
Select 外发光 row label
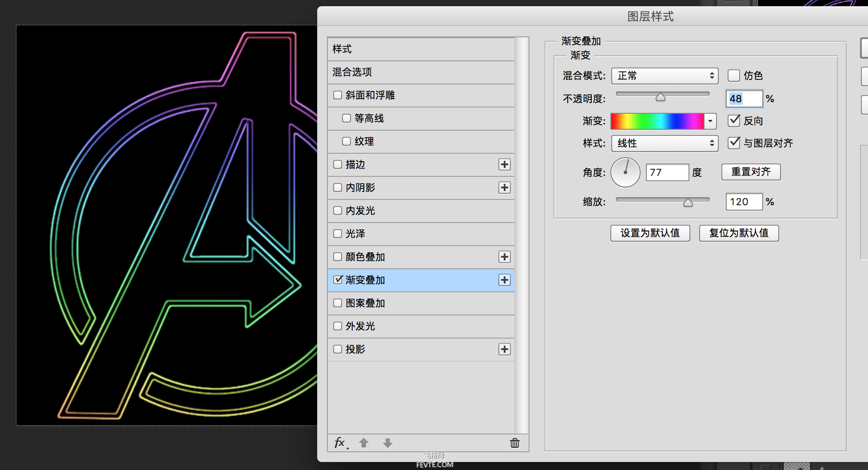point(360,326)
